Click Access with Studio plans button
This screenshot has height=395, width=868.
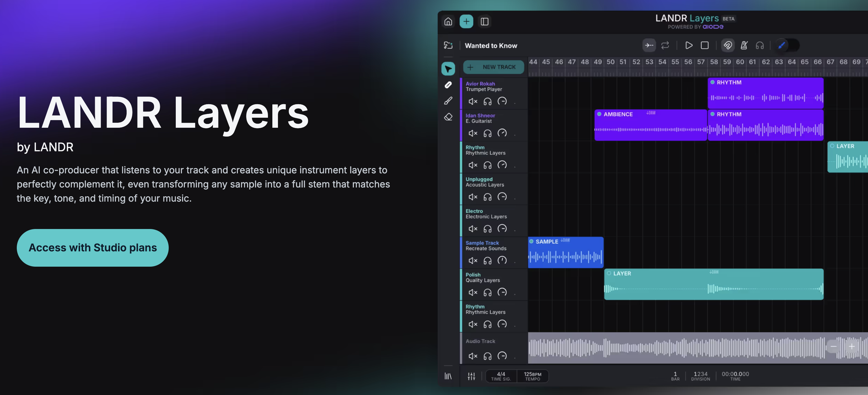tap(93, 248)
